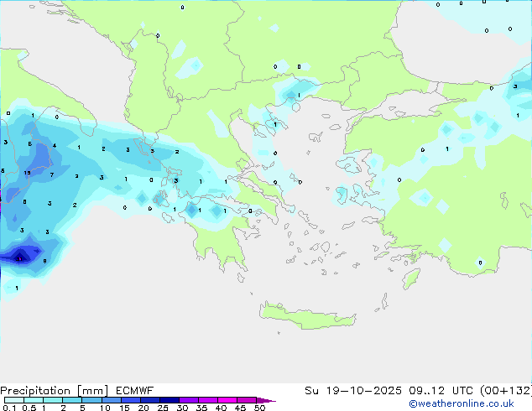The image size is (532, 411).
Task: Pick the legend swatch between 1 and 2
Action: point(53,400)
